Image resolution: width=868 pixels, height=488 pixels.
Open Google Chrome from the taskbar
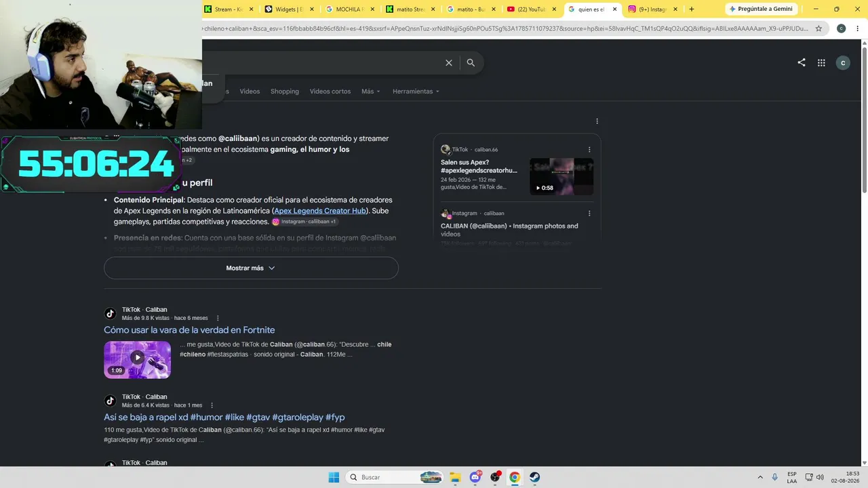coord(515,477)
